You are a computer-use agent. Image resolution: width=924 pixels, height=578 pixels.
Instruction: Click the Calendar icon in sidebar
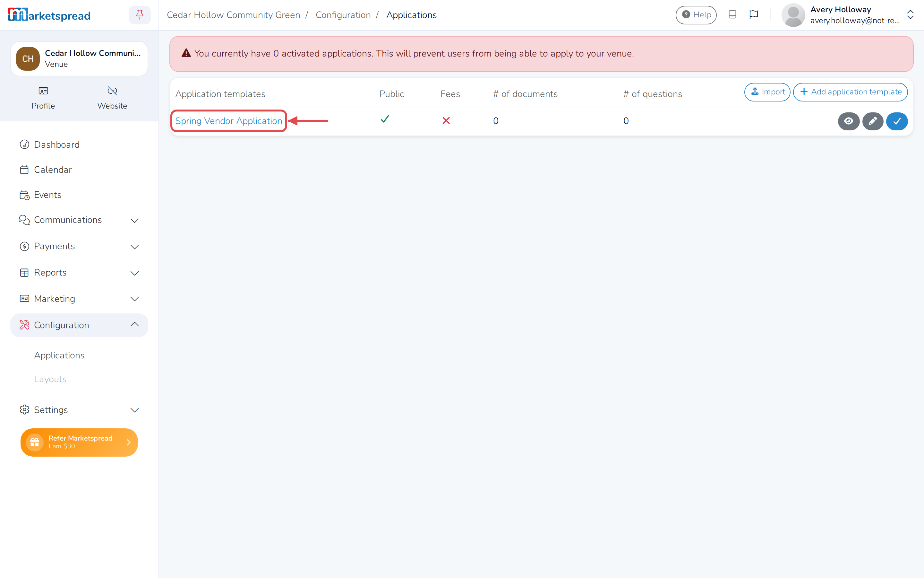point(24,170)
